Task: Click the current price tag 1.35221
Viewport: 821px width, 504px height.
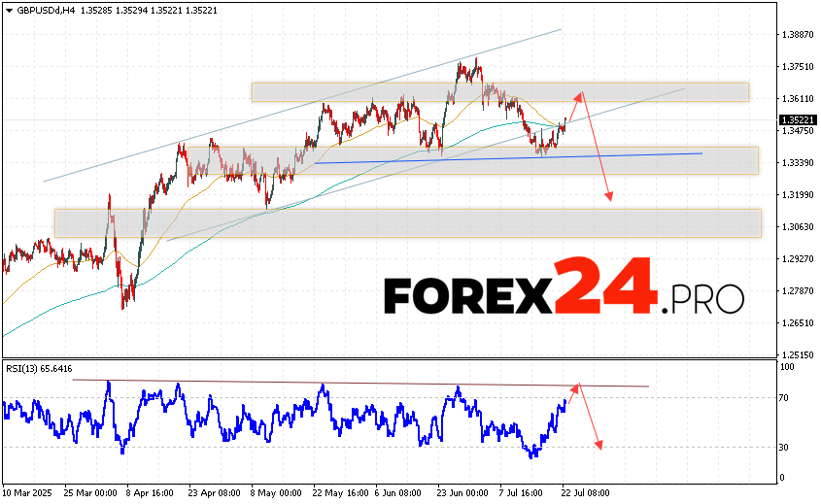Action: (797, 119)
